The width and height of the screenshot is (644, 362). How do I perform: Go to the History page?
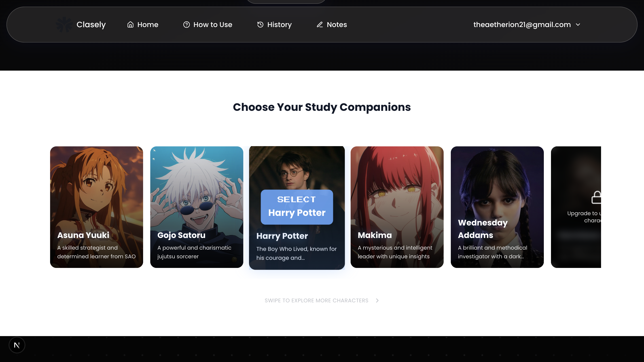[274, 25]
